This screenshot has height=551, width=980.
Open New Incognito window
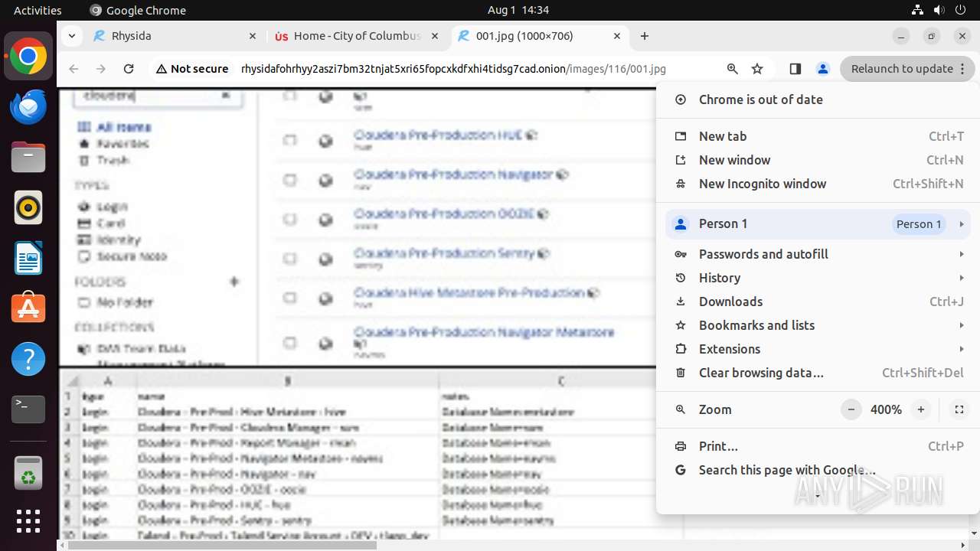point(818,184)
